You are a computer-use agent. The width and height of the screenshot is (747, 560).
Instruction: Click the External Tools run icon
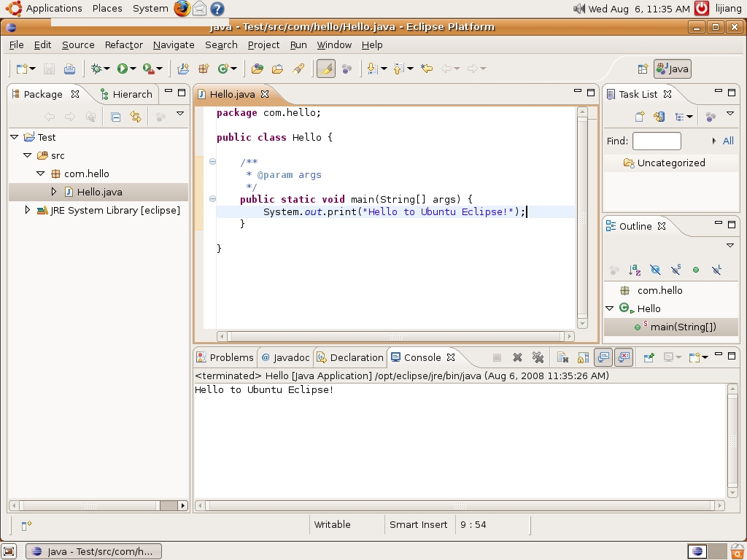(x=149, y=69)
